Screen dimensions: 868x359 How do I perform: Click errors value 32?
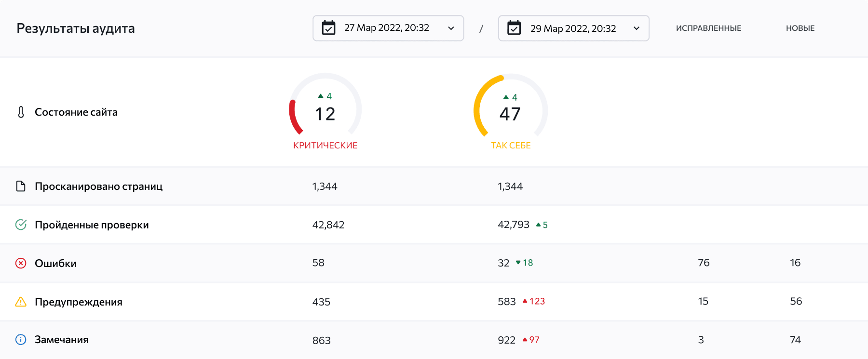(503, 263)
